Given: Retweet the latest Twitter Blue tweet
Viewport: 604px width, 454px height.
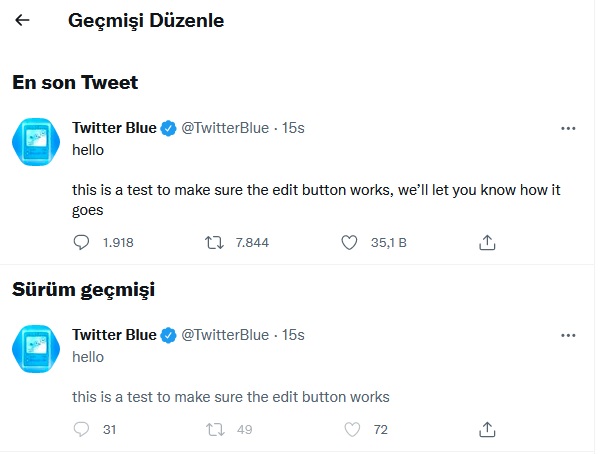Looking at the screenshot, I should [214, 243].
